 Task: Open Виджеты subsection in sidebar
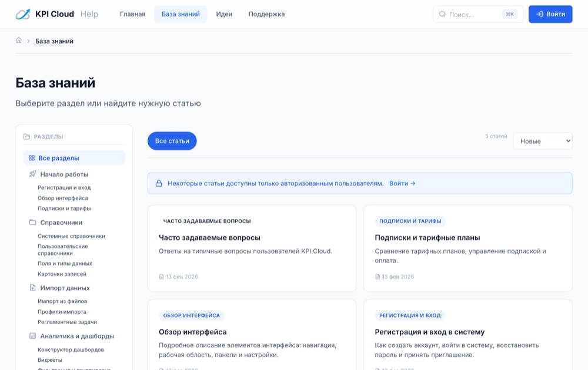[x=50, y=360]
